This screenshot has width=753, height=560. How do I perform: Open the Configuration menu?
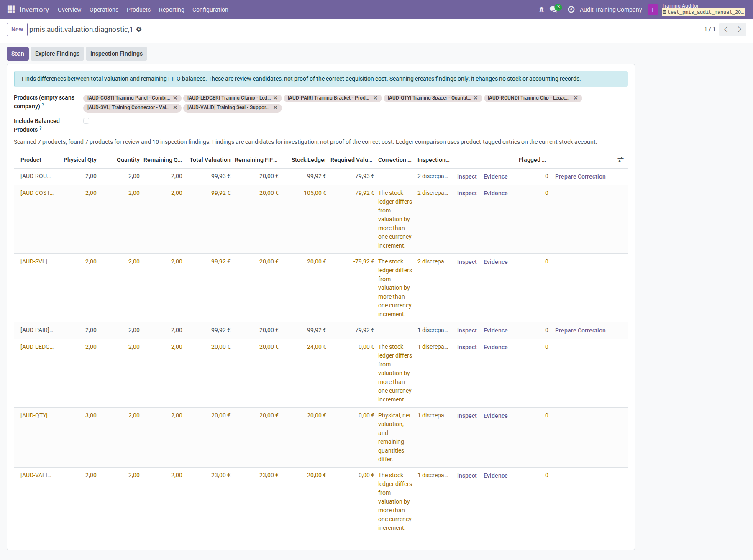[x=210, y=10]
